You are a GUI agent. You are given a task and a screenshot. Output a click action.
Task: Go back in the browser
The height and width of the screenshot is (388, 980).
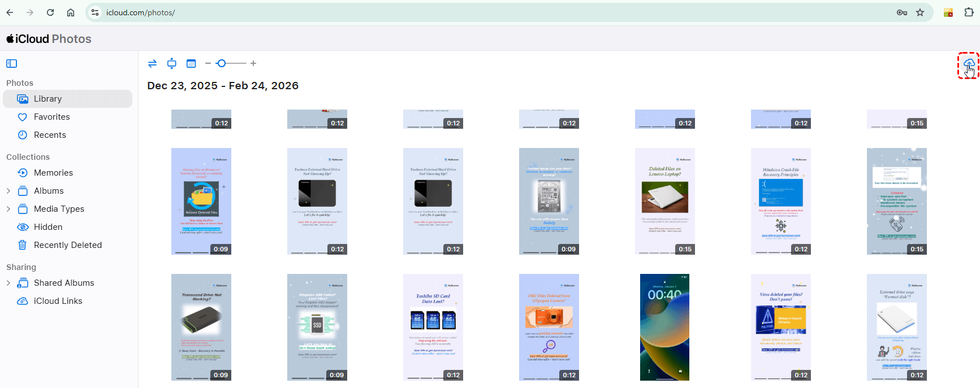pyautogui.click(x=10, y=12)
